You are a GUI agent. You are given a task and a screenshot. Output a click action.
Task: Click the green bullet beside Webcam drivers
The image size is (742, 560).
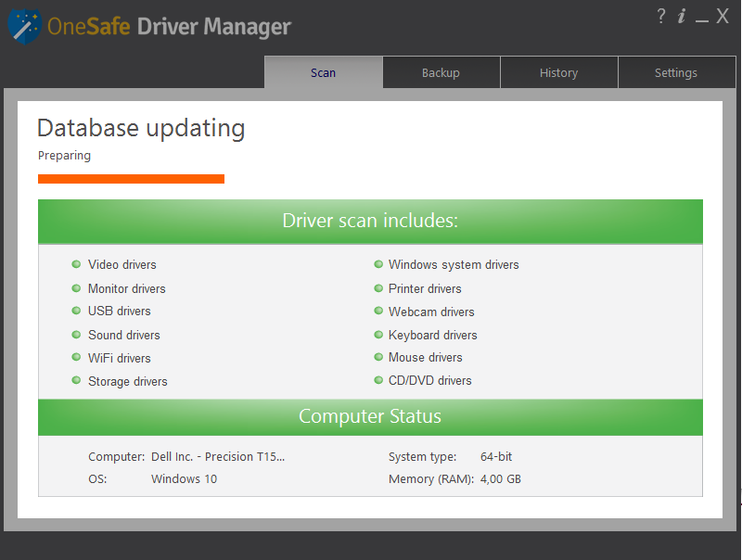click(378, 311)
